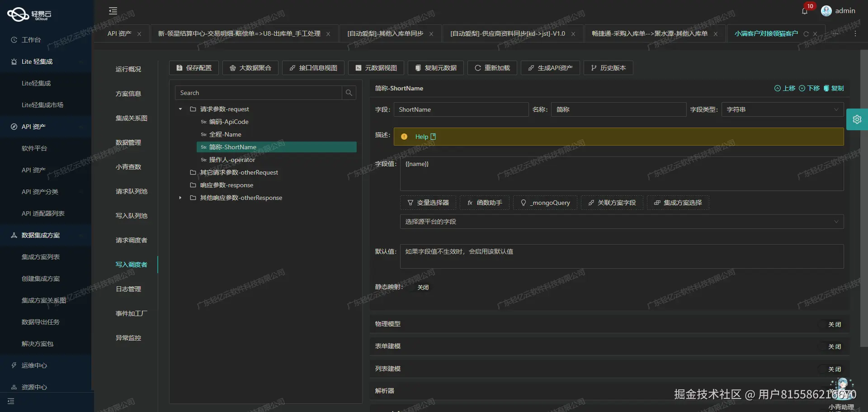Open the notification bell with badge 10
This screenshot has width=868, height=412.
click(805, 10)
